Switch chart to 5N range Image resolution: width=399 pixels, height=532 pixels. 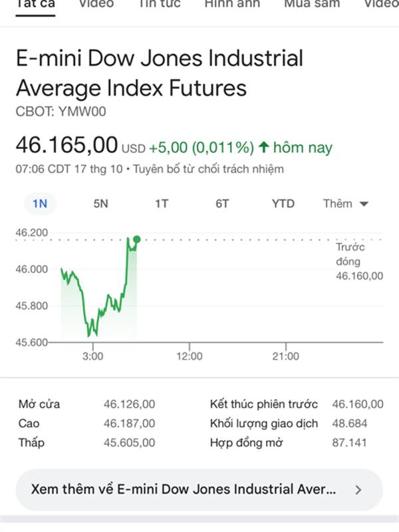tap(100, 203)
